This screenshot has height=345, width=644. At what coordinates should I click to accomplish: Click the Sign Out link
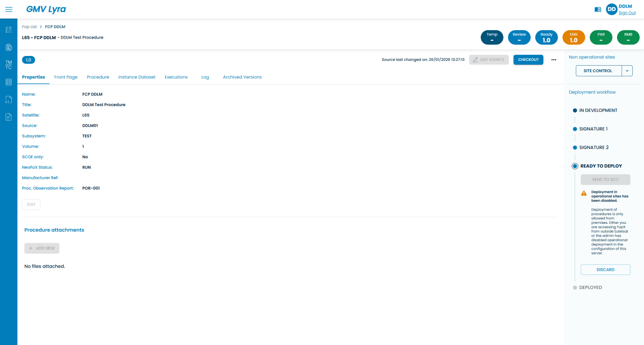coord(627,13)
